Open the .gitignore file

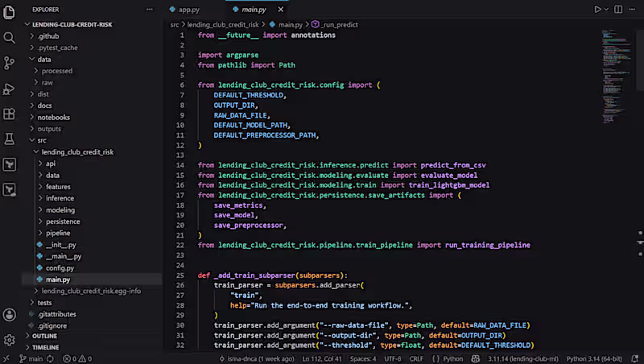52,325
